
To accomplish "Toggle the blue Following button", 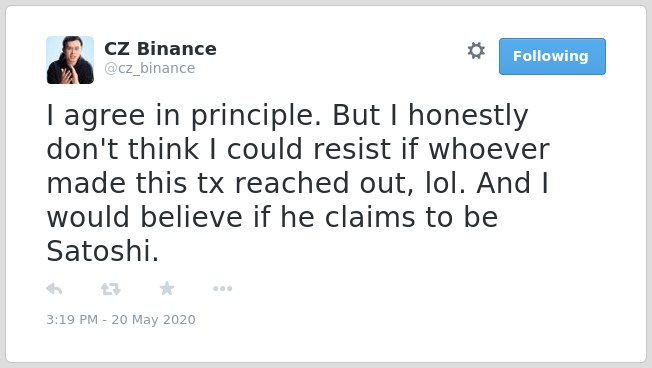I will (x=552, y=57).
